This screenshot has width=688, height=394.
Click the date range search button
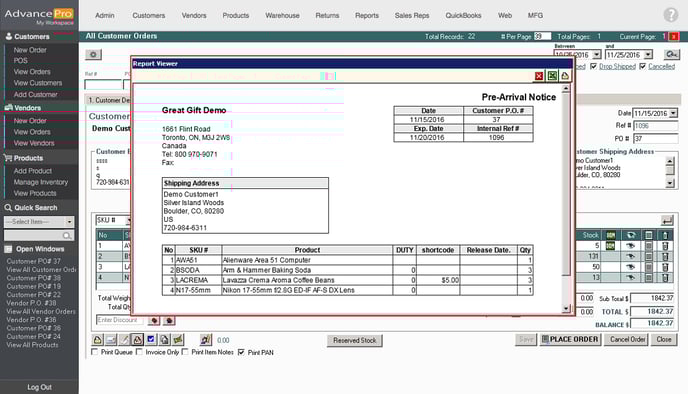tap(671, 54)
